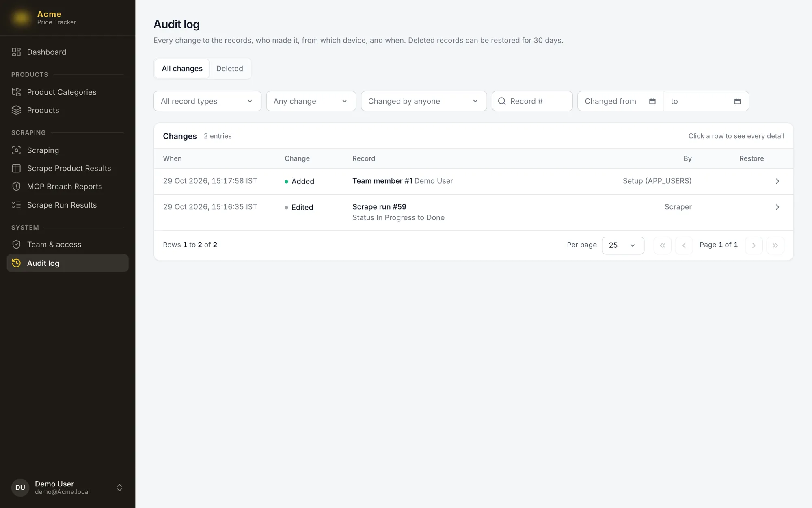
Task: Go to next page arrow
Action: click(754, 245)
